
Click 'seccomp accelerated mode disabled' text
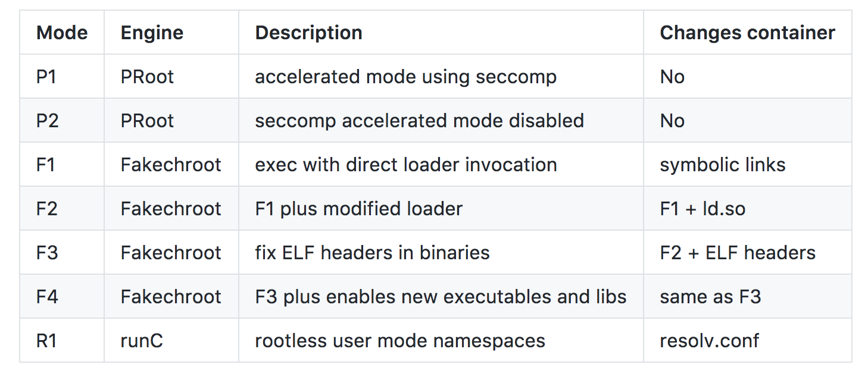pos(419,121)
